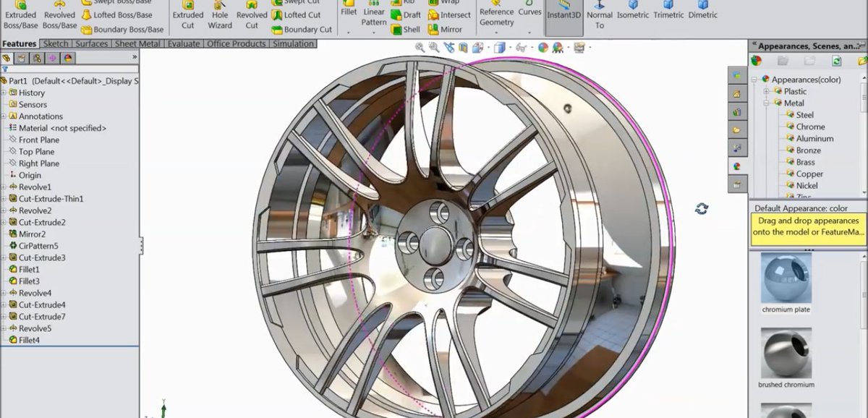Click Material <not specified> entry
The height and width of the screenshot is (418, 868).
[57, 128]
